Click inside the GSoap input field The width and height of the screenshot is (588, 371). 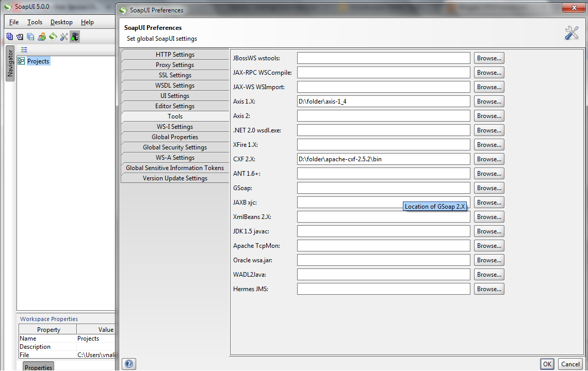(383, 188)
